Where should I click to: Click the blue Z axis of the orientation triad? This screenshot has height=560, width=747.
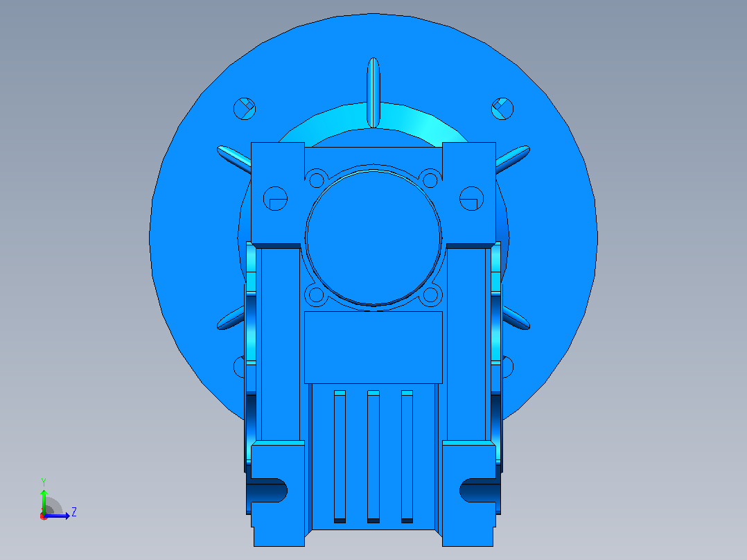click(x=58, y=516)
